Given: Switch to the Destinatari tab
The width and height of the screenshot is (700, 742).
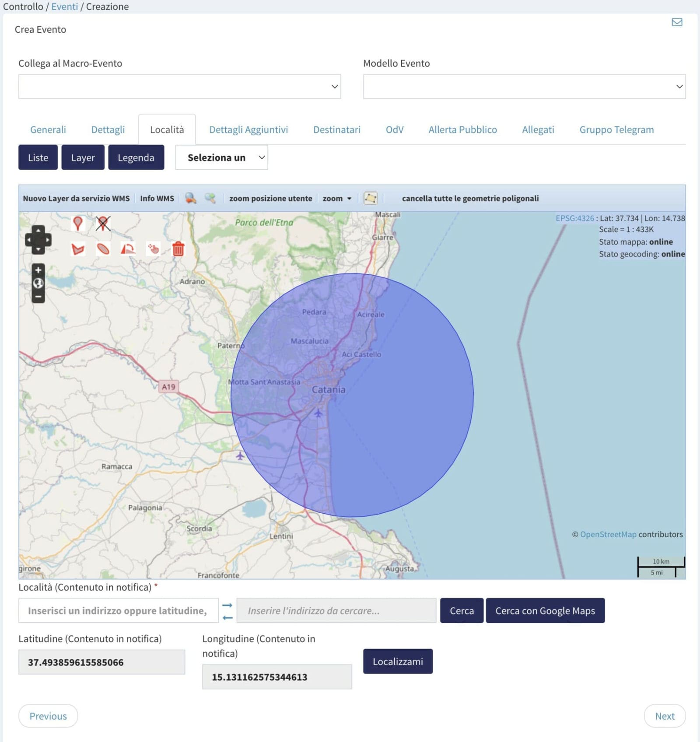Looking at the screenshot, I should pos(336,129).
